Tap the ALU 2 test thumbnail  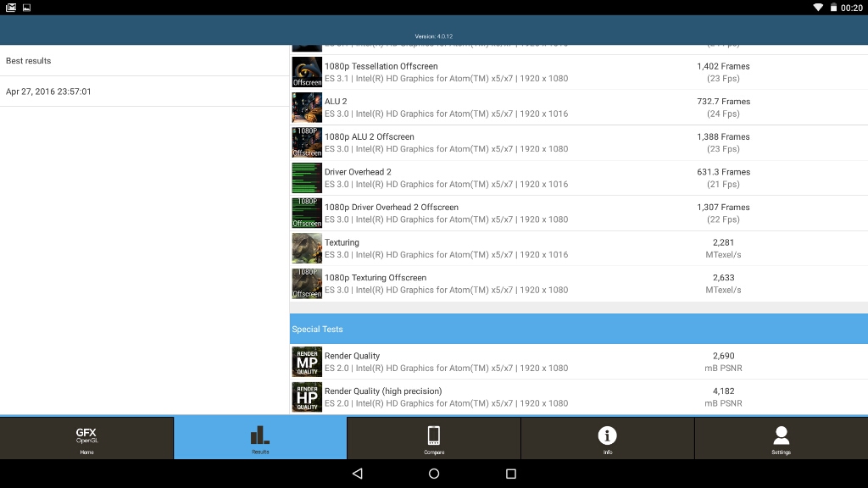[x=307, y=108]
